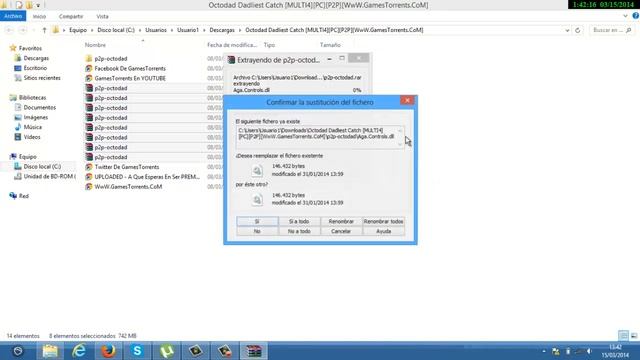
Task: Go back with the back arrow
Action: pyautogui.click(x=10, y=30)
